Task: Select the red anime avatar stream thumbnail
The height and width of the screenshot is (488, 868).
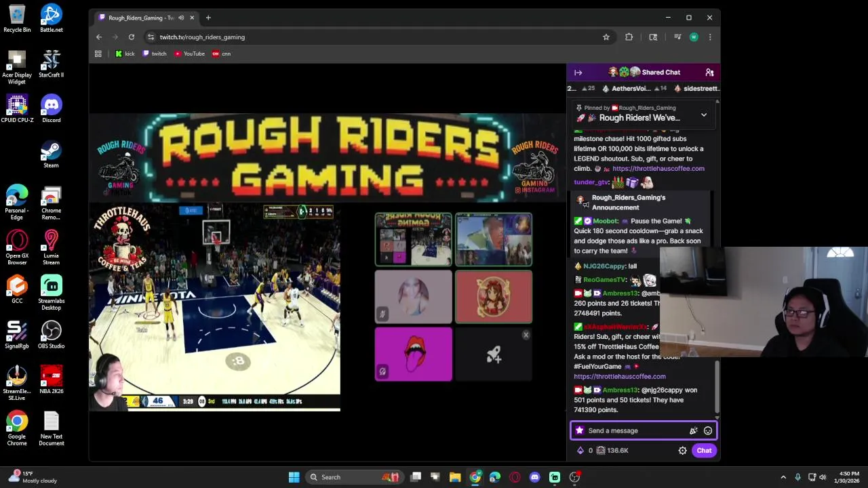Action: click(x=494, y=296)
